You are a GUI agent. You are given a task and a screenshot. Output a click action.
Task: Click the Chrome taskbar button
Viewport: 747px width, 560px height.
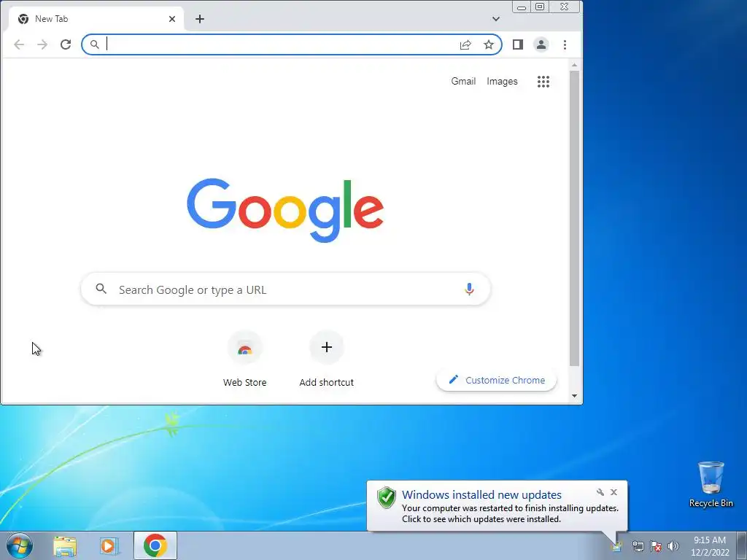pos(155,545)
